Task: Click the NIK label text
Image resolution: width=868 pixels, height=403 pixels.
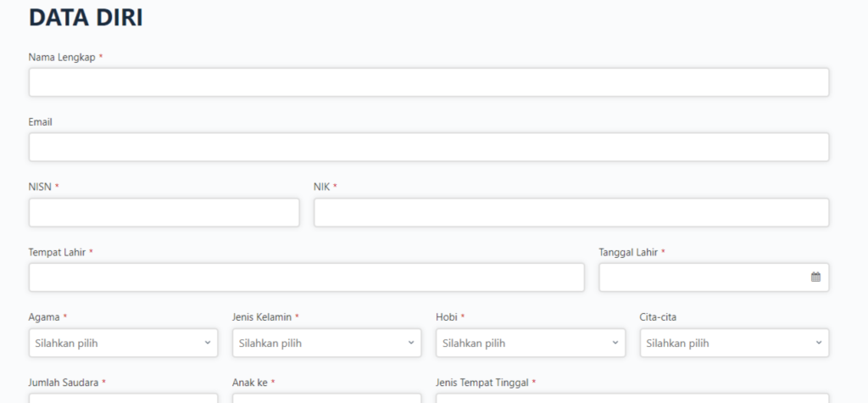Action: 321,187
